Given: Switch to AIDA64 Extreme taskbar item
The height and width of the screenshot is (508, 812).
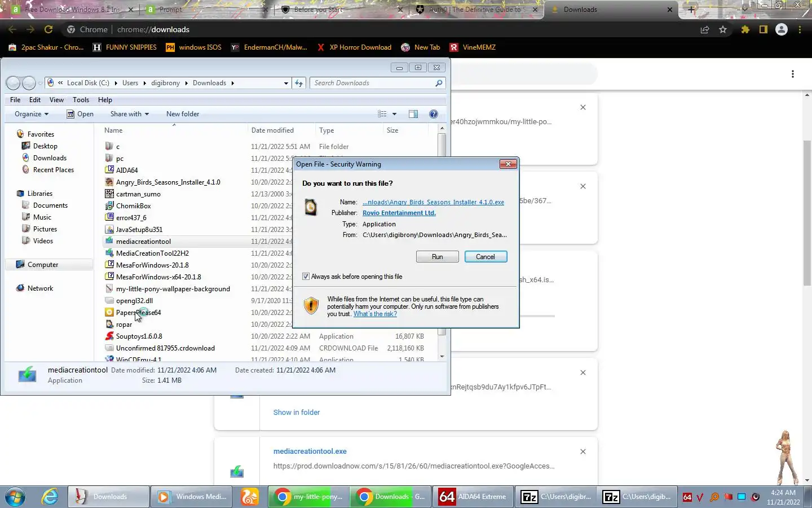Looking at the screenshot, I should point(473,497).
